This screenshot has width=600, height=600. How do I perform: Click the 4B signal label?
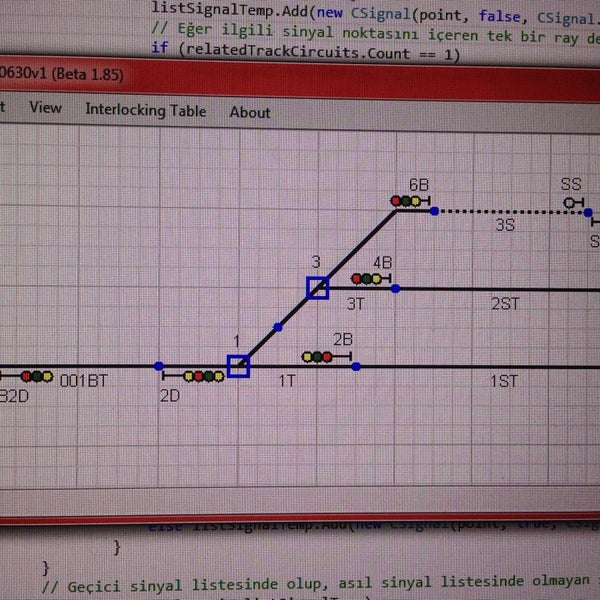click(383, 263)
